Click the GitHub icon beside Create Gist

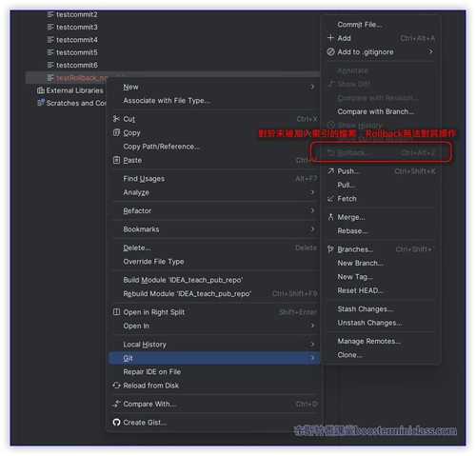point(116,422)
